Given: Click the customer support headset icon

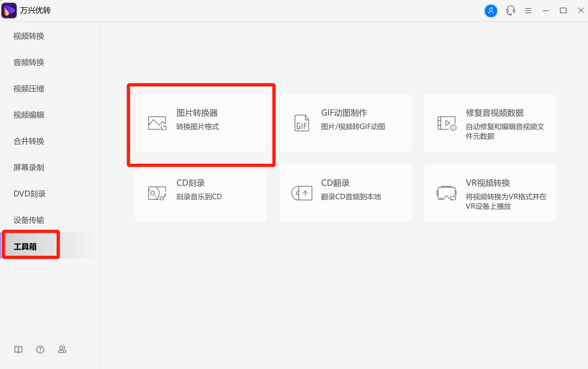Looking at the screenshot, I should [x=510, y=11].
